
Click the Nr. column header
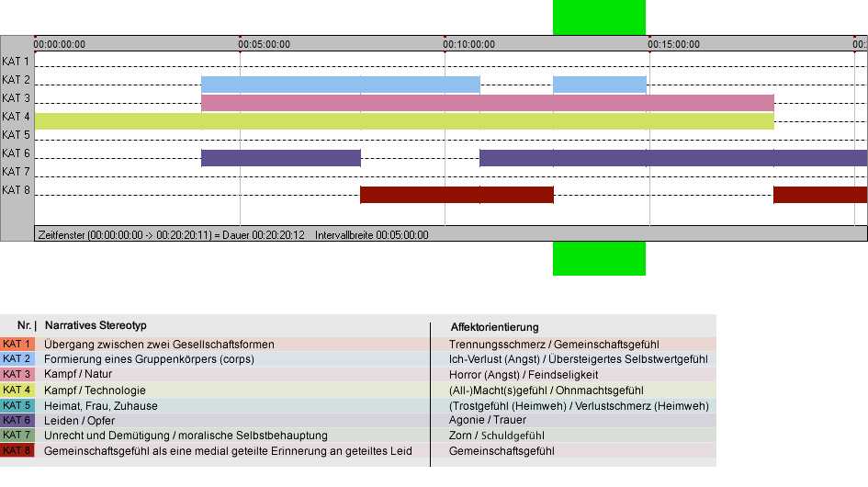pyautogui.click(x=26, y=325)
